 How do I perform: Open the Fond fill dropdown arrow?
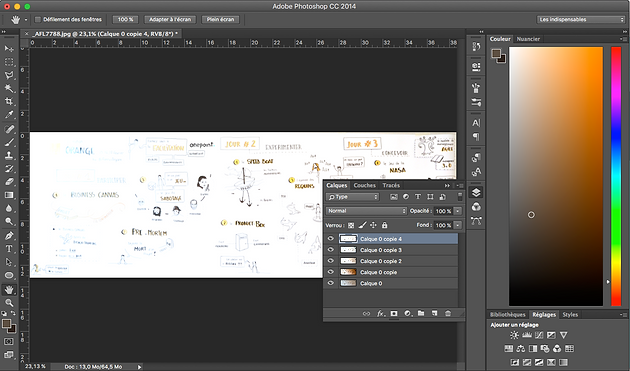[458, 225]
